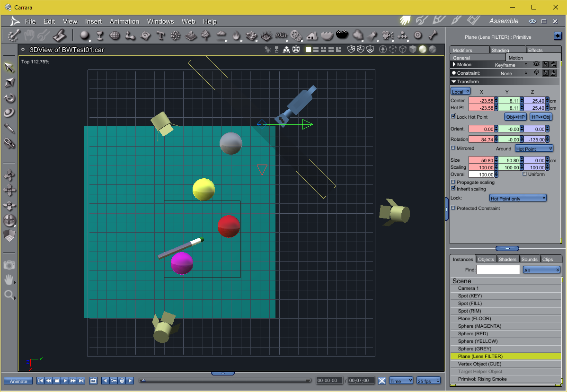Switch to the General tab

click(478, 57)
